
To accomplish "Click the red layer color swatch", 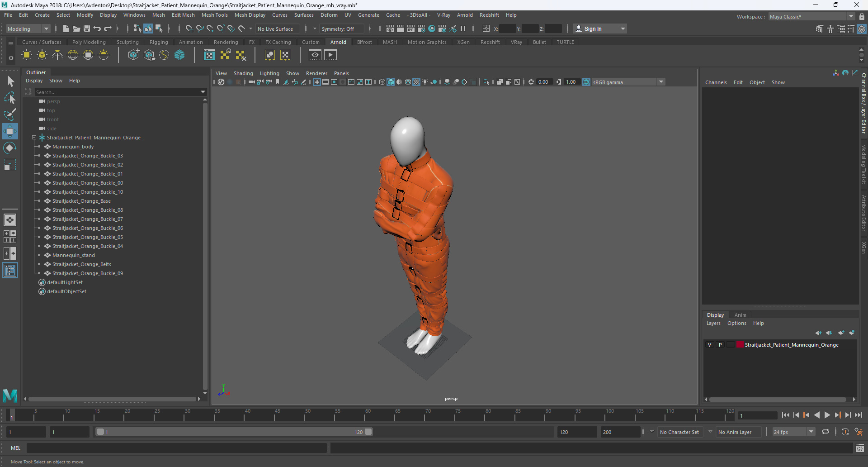I will [x=740, y=345].
